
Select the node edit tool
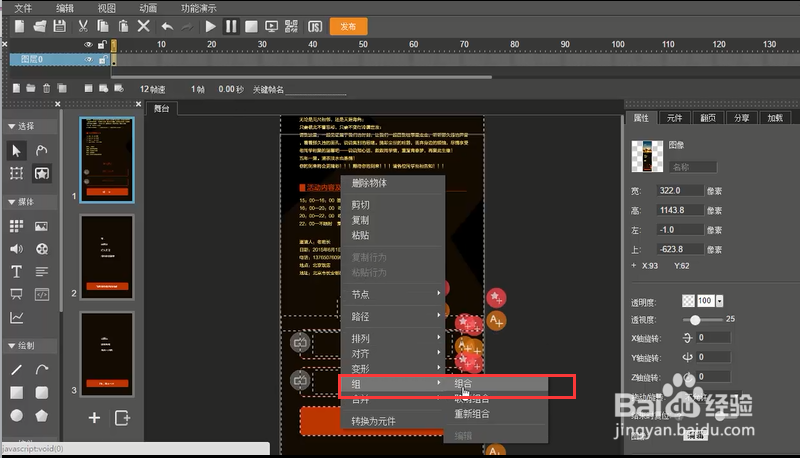coord(41,150)
